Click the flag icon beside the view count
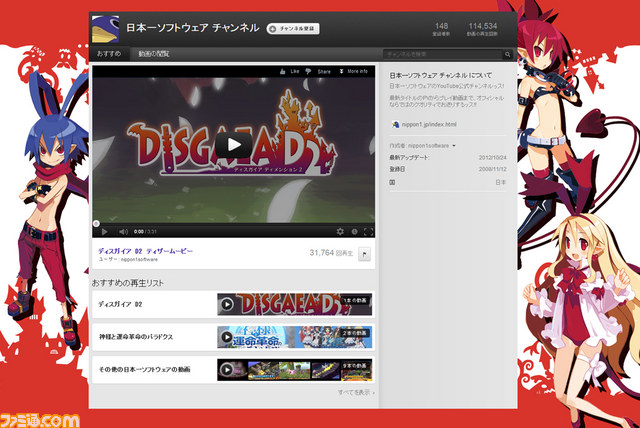This screenshot has width=640, height=428. click(x=364, y=254)
